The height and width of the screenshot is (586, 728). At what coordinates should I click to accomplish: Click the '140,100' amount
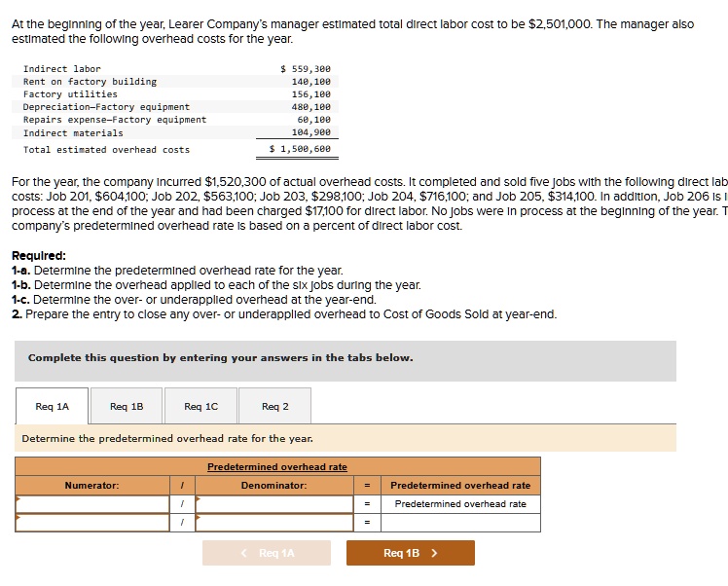[311, 81]
